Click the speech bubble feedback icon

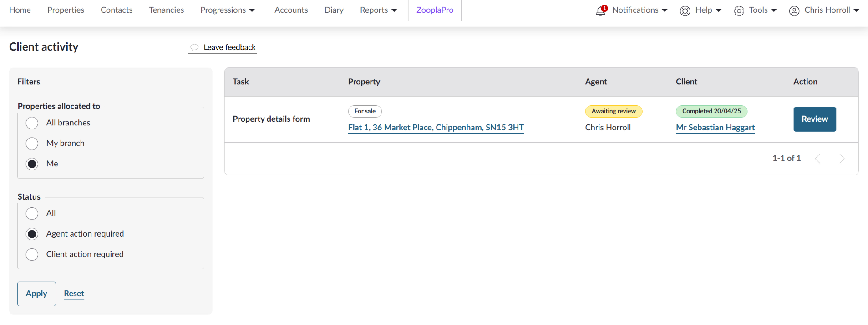tap(194, 47)
